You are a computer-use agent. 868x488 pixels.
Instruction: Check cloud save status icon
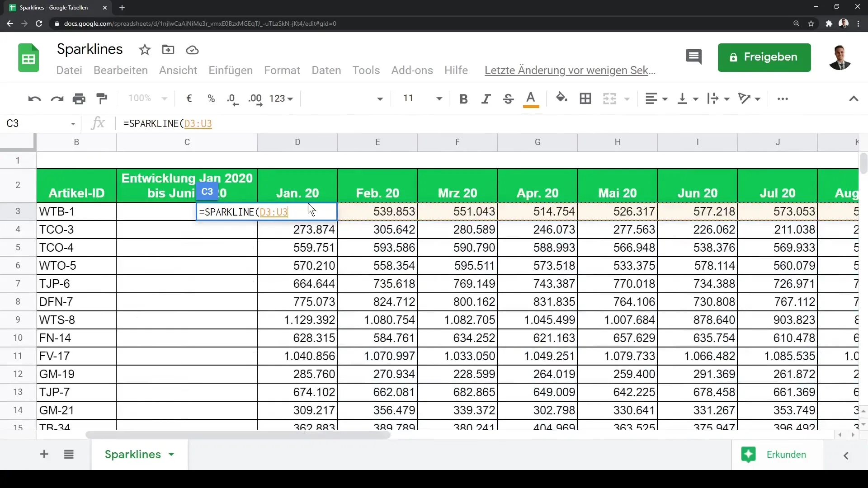192,50
